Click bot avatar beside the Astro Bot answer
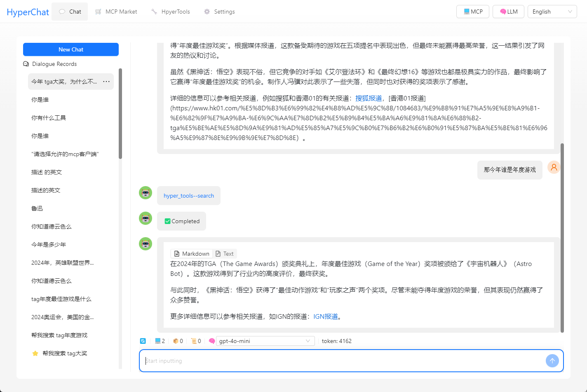Image resolution: width=587 pixels, height=392 pixels. point(146,244)
